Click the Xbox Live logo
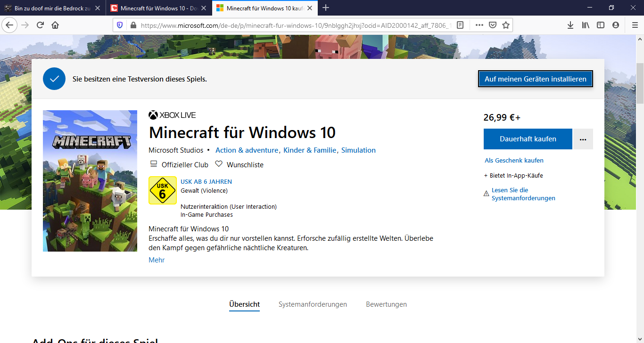The width and height of the screenshot is (644, 343). tap(172, 115)
